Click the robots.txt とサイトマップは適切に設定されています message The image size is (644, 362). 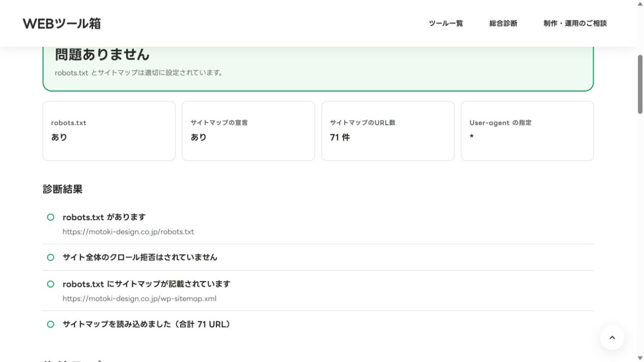tap(139, 73)
